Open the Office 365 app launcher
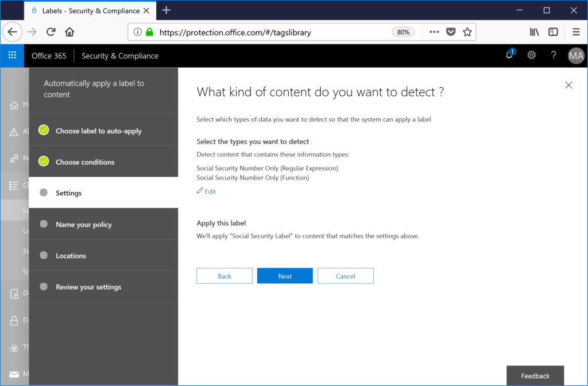The height and width of the screenshot is (386, 588). tap(11, 56)
